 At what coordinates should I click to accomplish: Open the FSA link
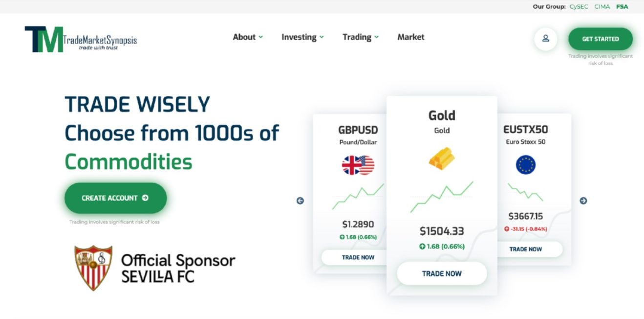pyautogui.click(x=622, y=7)
